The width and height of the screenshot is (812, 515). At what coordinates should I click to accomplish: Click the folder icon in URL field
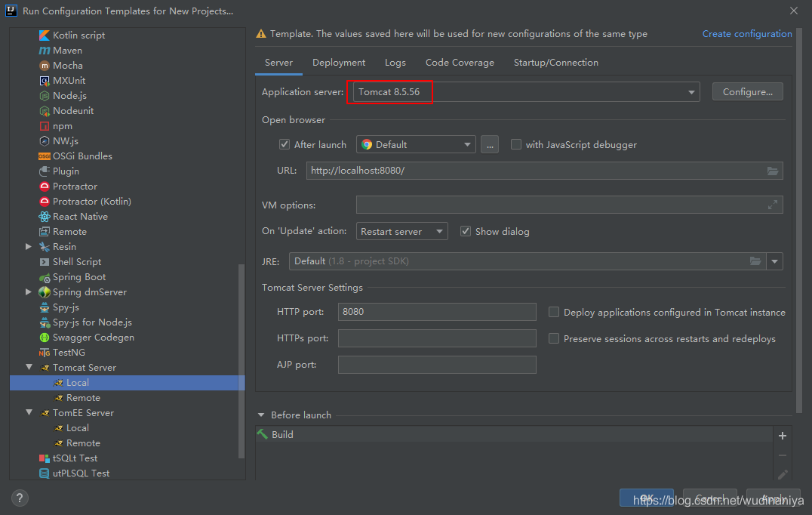pyautogui.click(x=772, y=171)
